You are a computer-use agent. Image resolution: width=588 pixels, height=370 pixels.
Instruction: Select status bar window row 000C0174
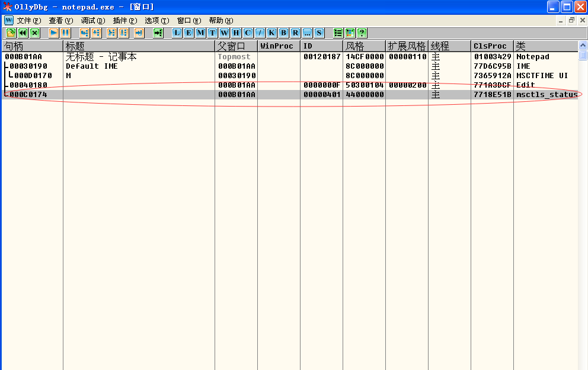click(290, 95)
